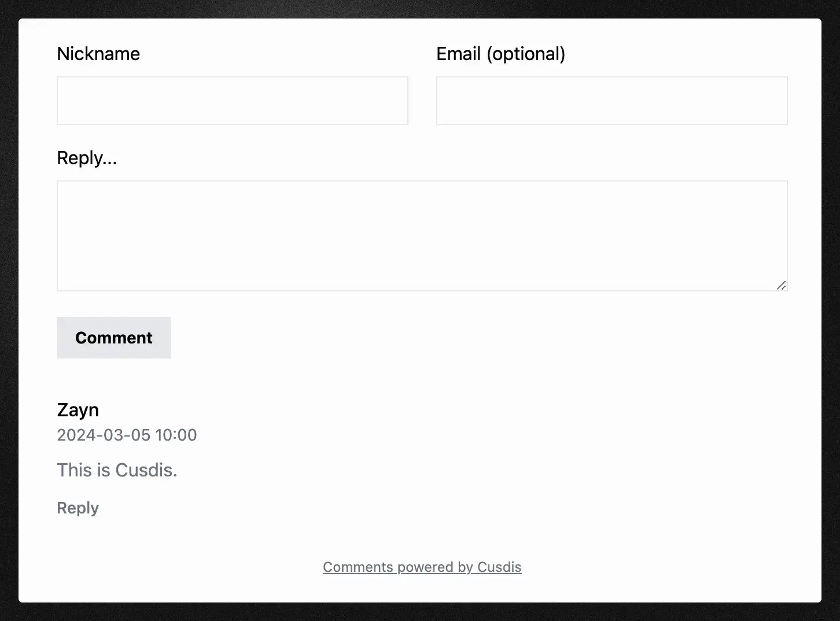Screen dimensions: 840x621
Task: Click the word "Comments" in the footer link
Action: 357,567
